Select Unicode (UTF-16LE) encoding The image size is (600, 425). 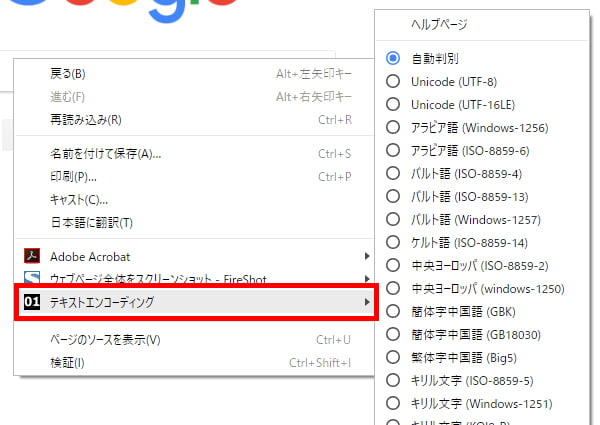pos(393,104)
